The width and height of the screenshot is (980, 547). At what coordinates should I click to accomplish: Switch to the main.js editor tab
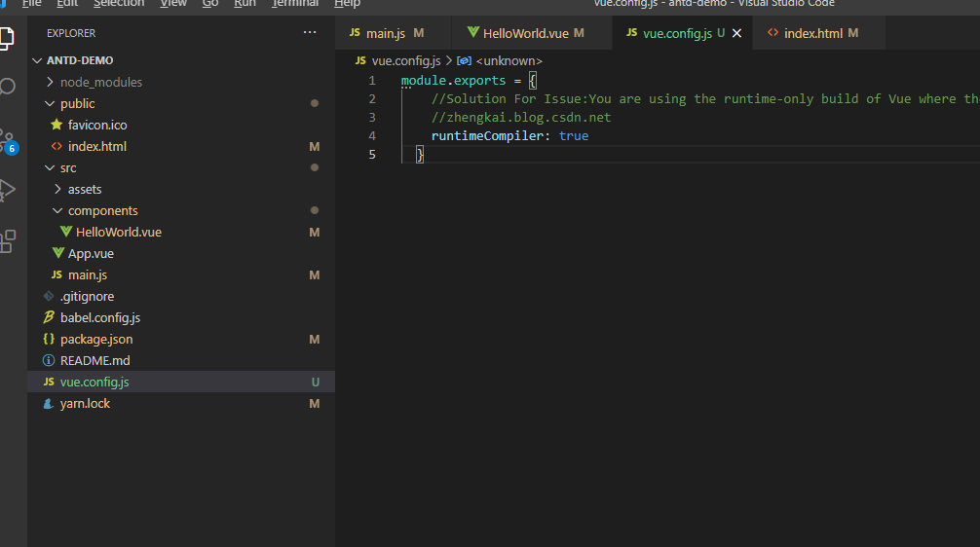394,33
